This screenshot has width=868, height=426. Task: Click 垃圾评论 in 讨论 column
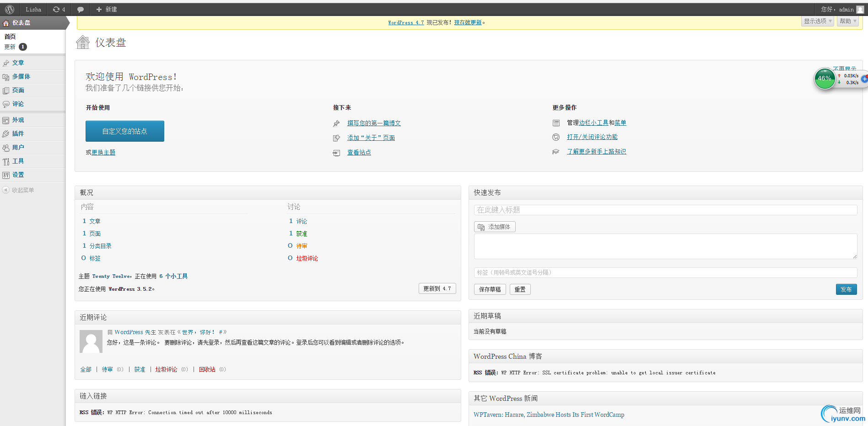[307, 258]
